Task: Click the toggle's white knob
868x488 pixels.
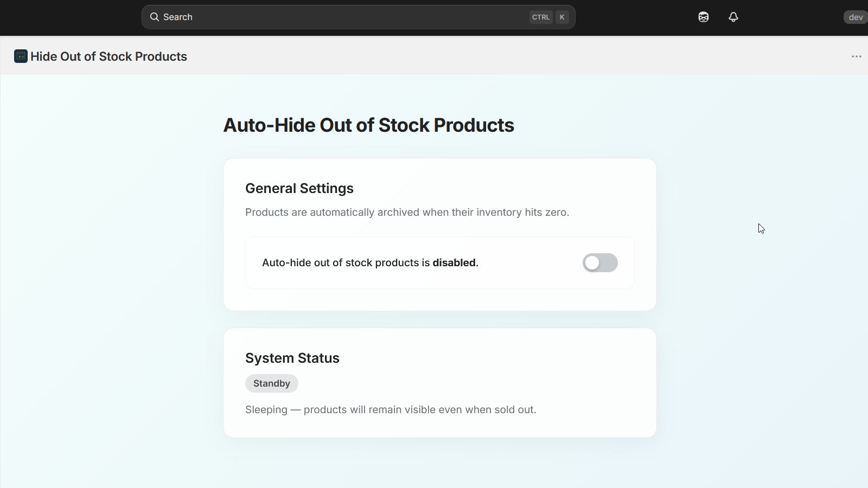Action: (593, 262)
